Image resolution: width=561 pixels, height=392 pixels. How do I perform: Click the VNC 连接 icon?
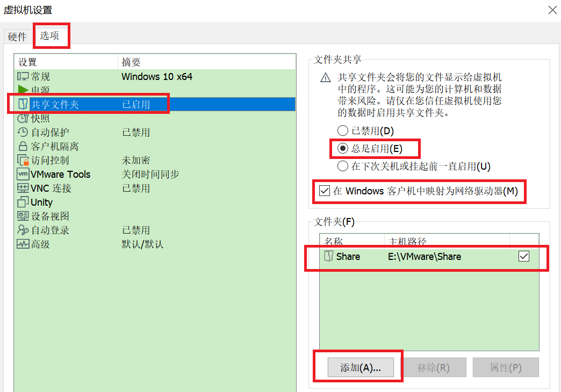click(x=23, y=188)
